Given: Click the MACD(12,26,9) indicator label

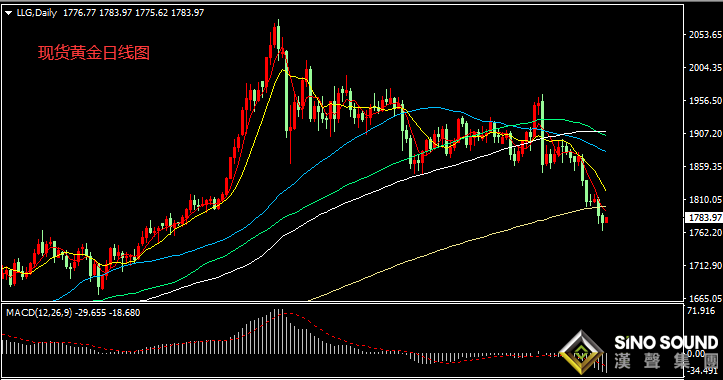Looking at the screenshot, I should point(39,313).
